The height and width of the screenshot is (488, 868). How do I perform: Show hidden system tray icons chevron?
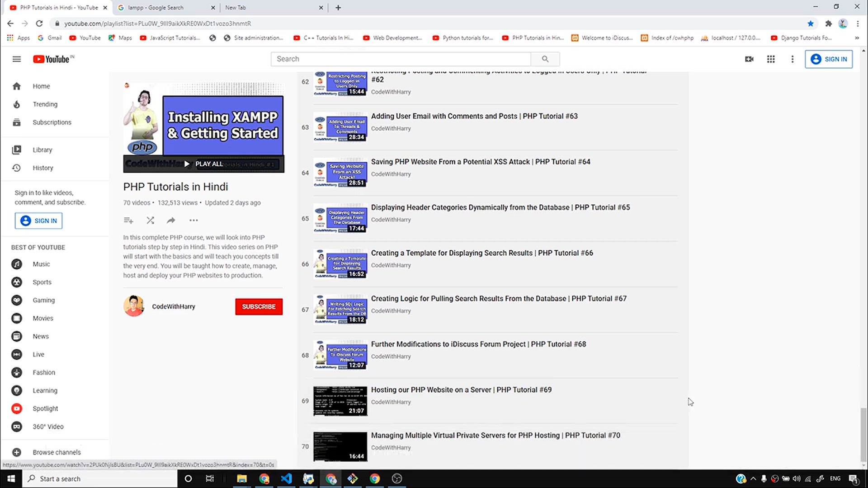[x=753, y=479]
